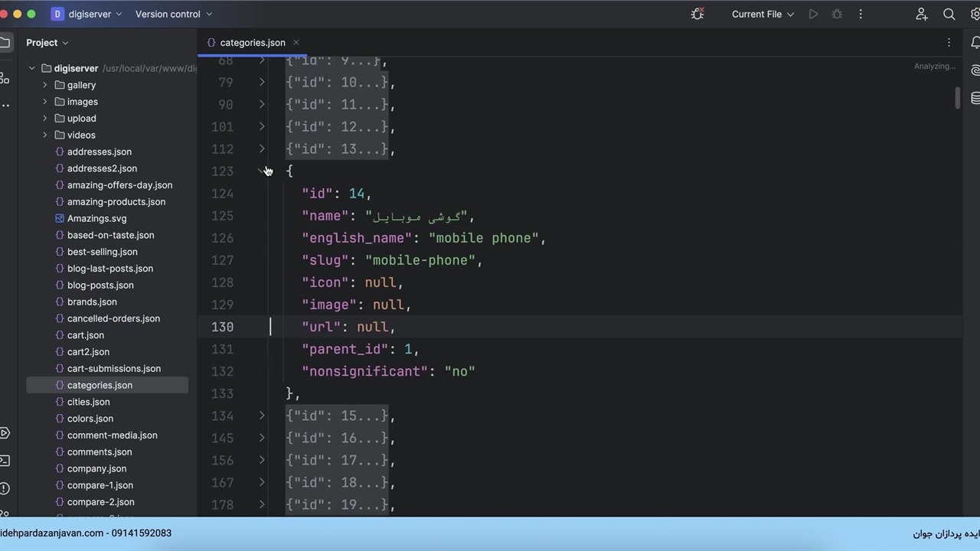The image size is (980, 551).
Task: Expand the gallery folder in the project tree
Action: (x=45, y=85)
